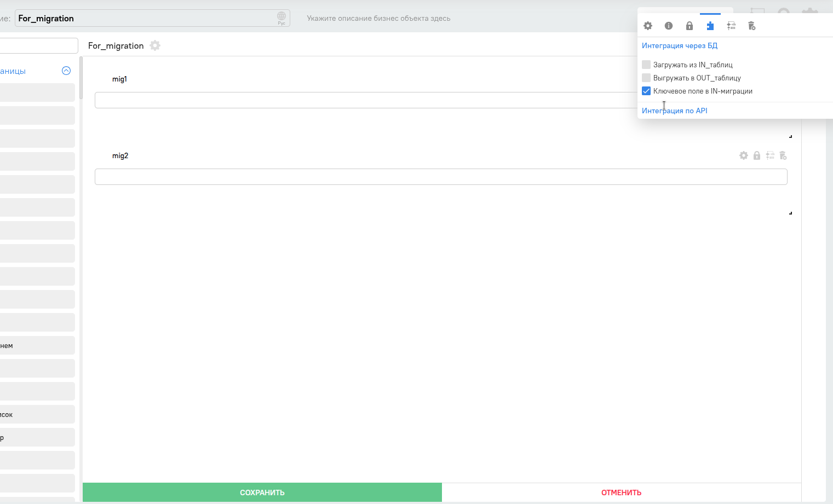
Task: Collapse the Интеграция через БД section
Action: click(680, 45)
